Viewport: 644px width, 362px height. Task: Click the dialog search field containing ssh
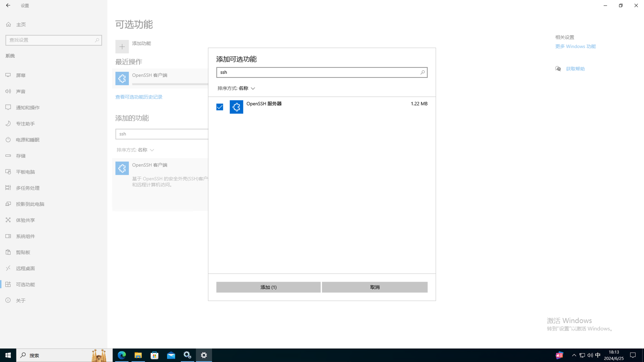(x=322, y=72)
